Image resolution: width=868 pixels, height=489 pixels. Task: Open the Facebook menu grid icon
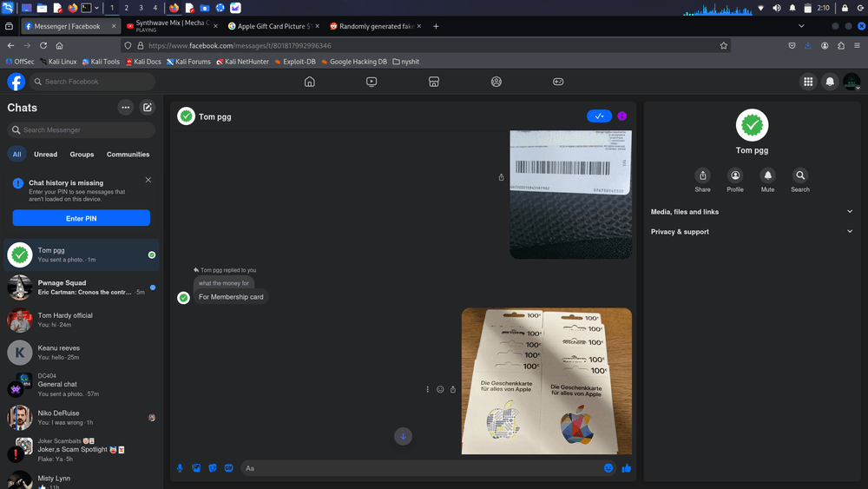point(808,82)
